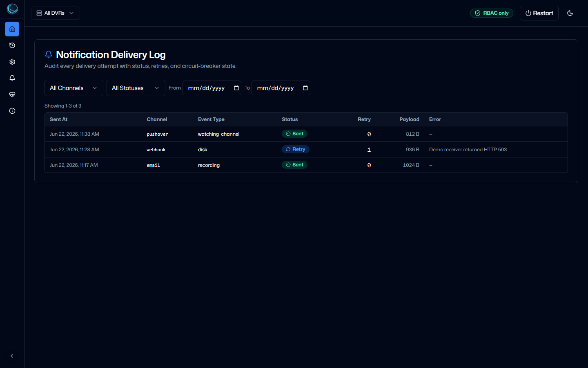Image resolution: width=588 pixels, height=368 pixels.
Task: Open the Health heartbeat sidebar icon
Action: [12, 94]
